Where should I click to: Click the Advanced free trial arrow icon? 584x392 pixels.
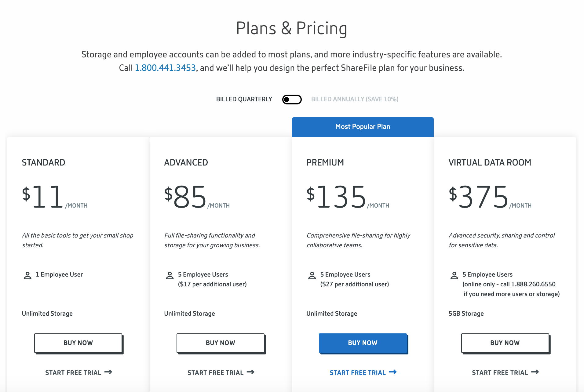(251, 372)
